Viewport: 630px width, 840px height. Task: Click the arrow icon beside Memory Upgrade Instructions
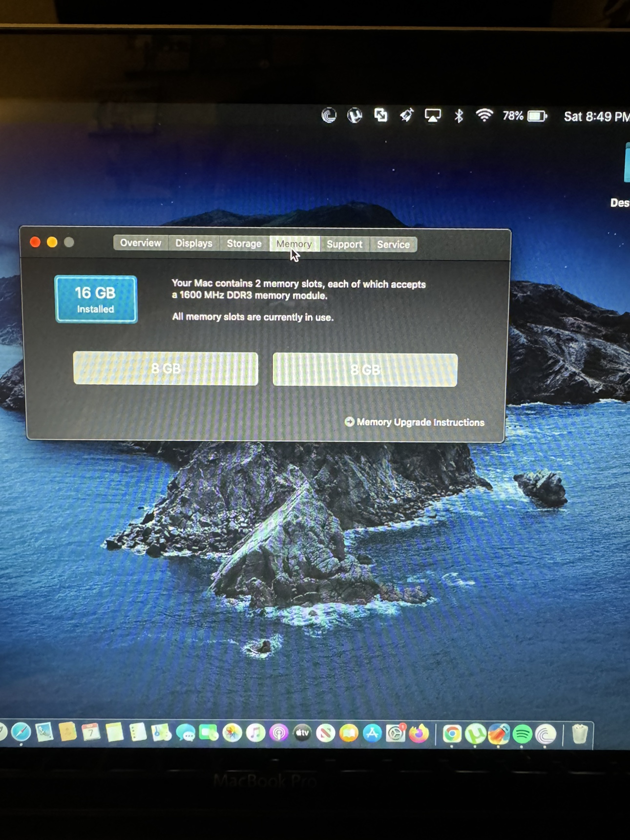point(350,421)
